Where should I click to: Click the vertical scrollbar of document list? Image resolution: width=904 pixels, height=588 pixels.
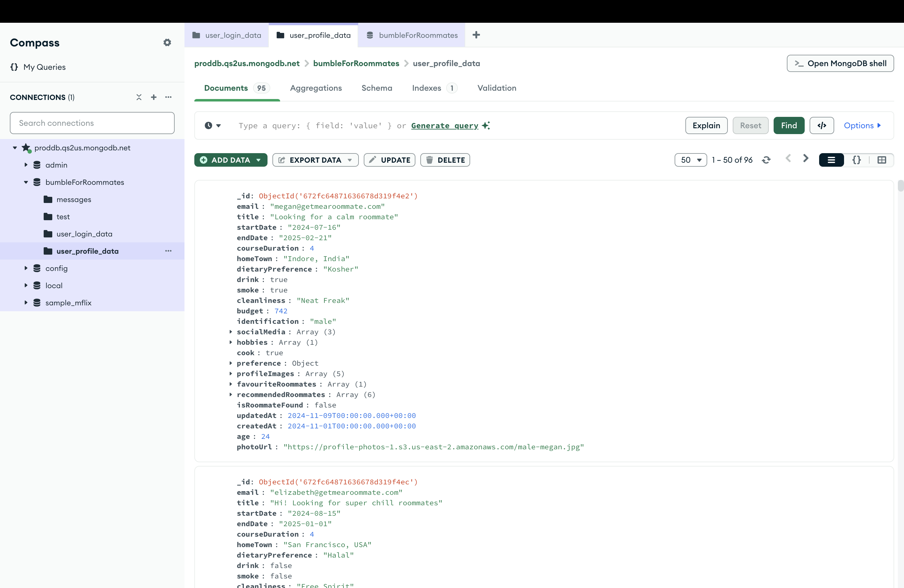click(x=900, y=186)
